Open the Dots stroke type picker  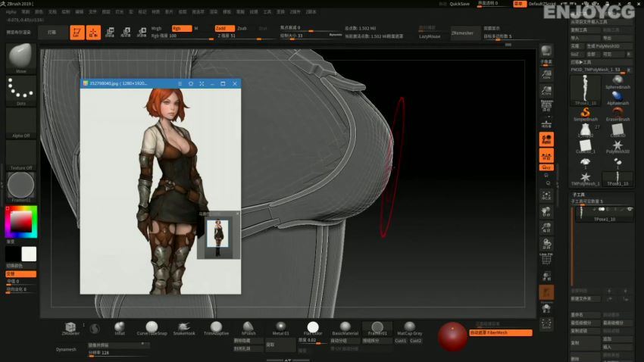pos(20,89)
